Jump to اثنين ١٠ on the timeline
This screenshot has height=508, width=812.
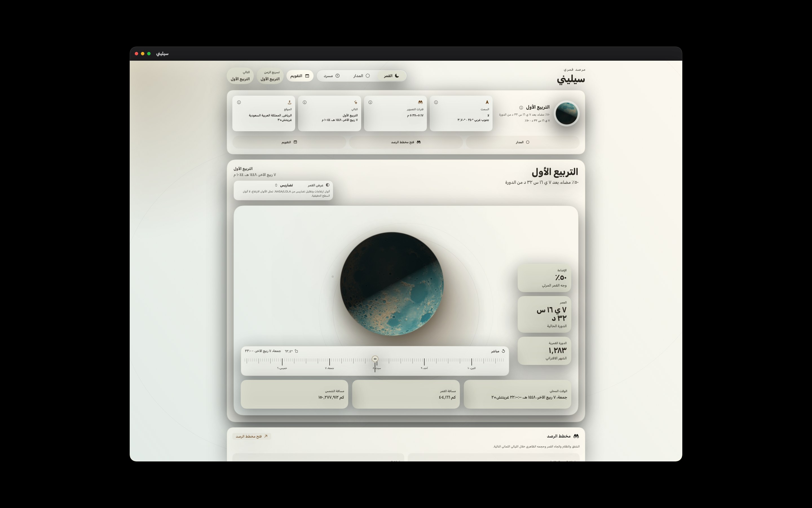tap(471, 368)
